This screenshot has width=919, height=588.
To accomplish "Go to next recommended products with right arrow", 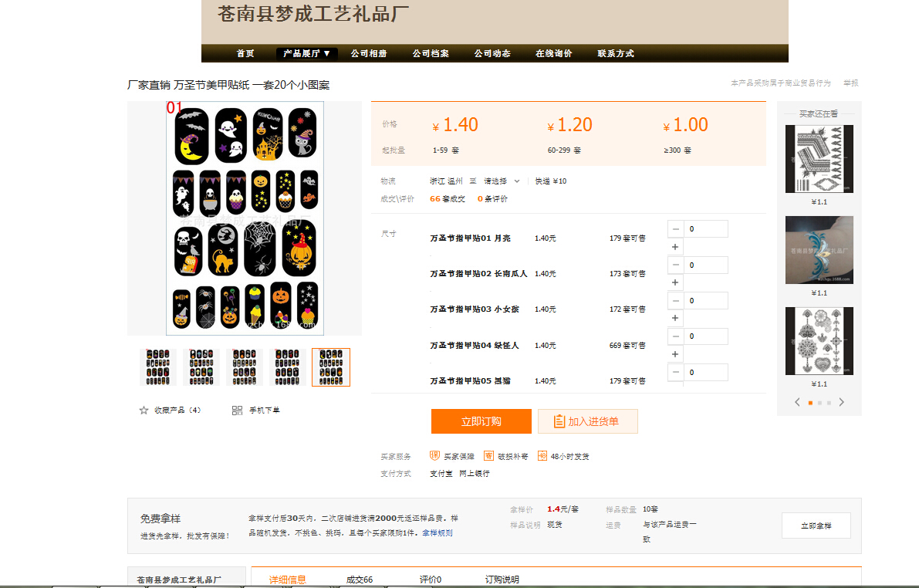I will [841, 402].
